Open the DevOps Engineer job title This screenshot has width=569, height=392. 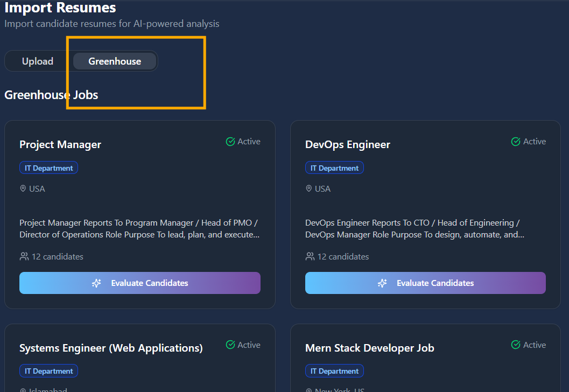(348, 144)
